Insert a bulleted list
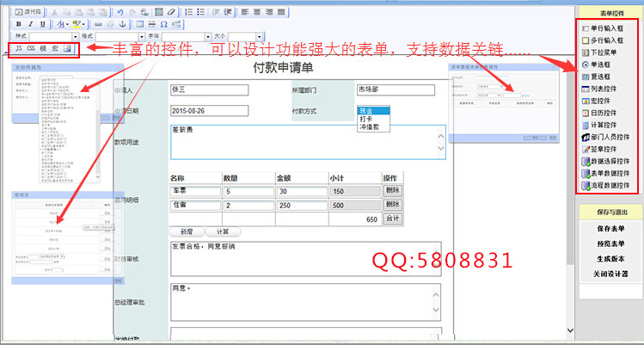Viewport: 644px width, 345px height. click(201, 12)
